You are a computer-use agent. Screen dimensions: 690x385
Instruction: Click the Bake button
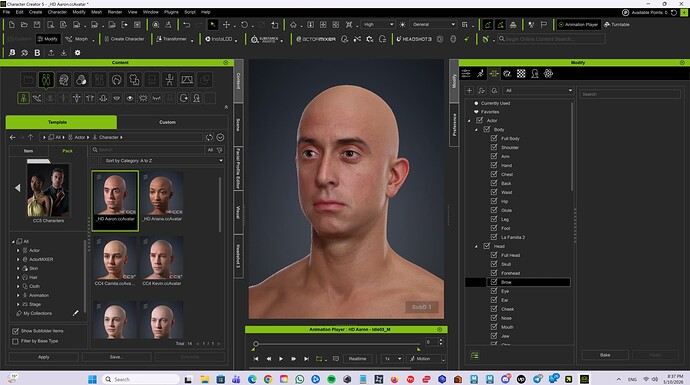coord(605,355)
